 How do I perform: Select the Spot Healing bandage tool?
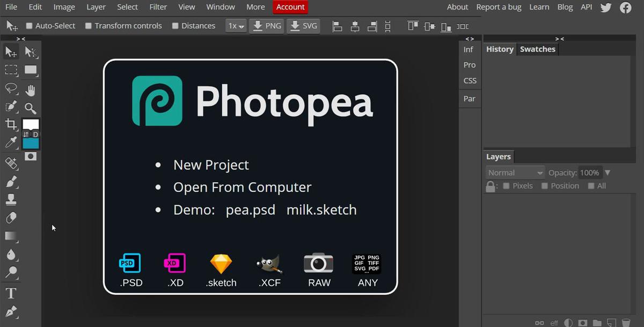click(11, 163)
